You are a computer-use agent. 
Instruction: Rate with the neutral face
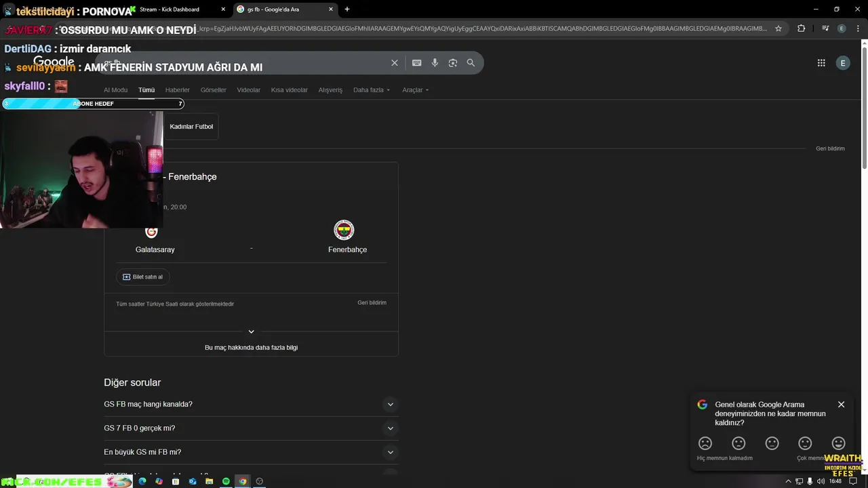772,443
